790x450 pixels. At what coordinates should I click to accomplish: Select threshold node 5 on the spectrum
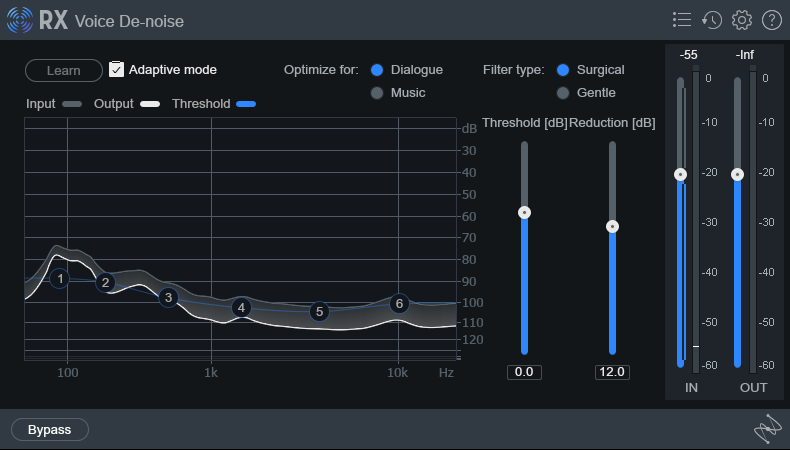319,311
